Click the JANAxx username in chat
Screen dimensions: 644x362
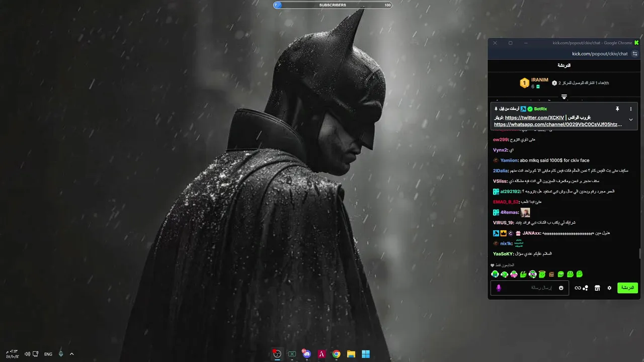pos(532,233)
